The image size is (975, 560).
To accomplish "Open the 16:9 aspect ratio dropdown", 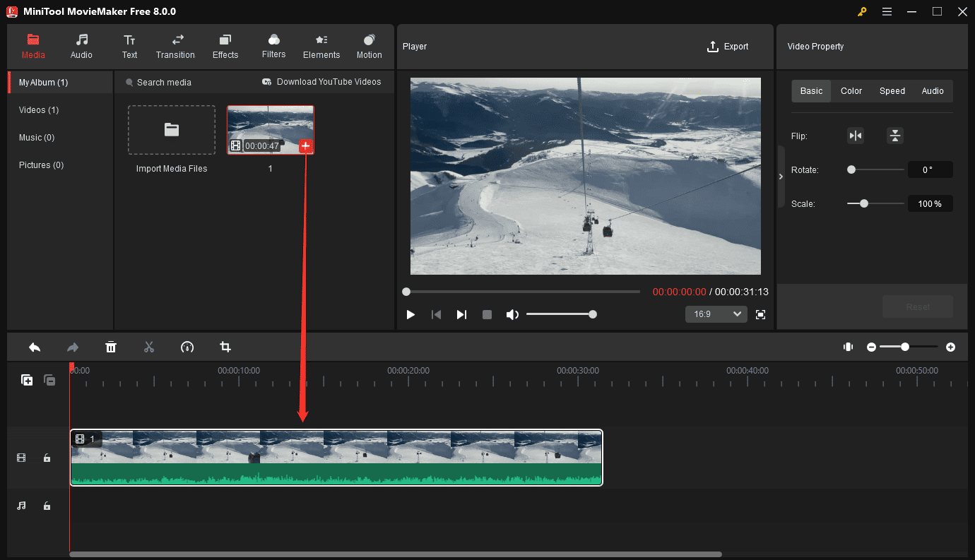I will [716, 314].
